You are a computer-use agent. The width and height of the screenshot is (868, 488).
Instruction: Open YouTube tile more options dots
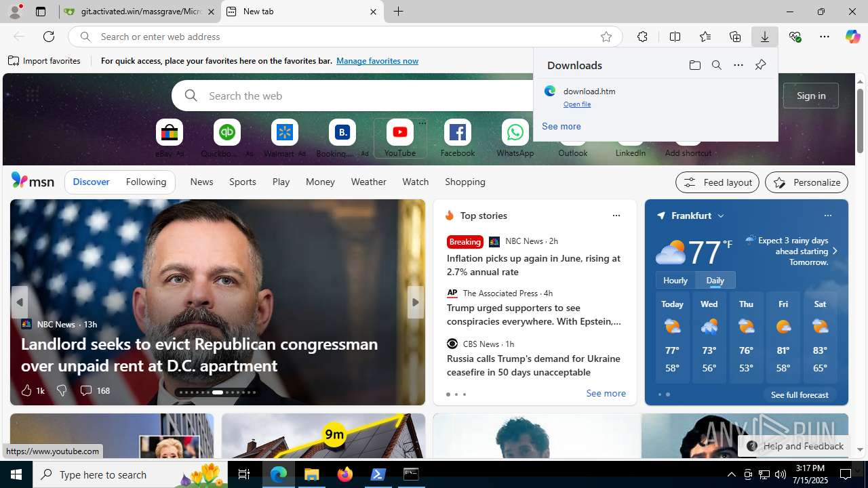[x=422, y=123]
